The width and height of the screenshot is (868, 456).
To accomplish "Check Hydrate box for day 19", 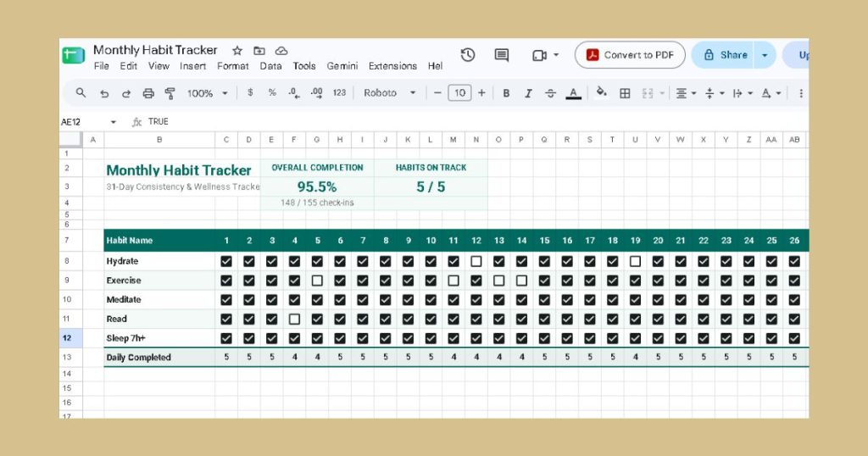I will [x=635, y=261].
